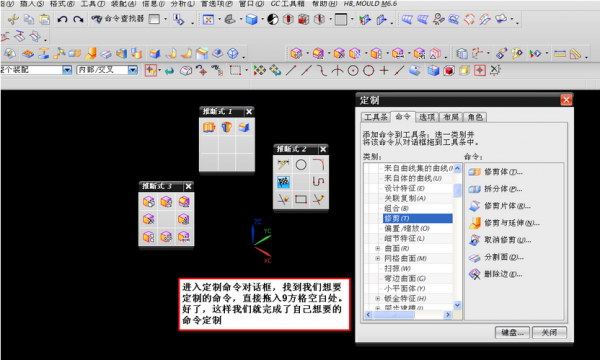Click the ruler measure distance icon
600x360 pixels.
(x=560, y=54)
